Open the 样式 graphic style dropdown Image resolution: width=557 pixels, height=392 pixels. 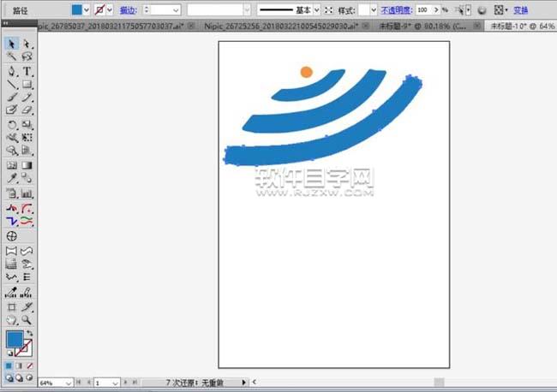[374, 10]
